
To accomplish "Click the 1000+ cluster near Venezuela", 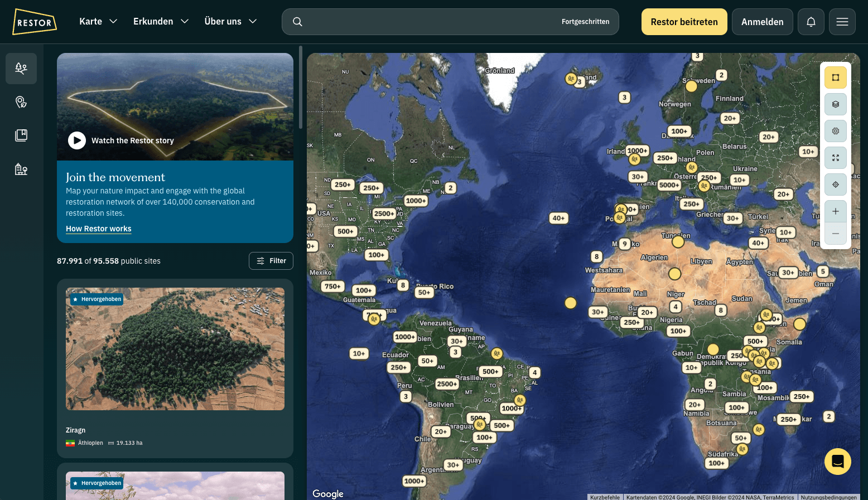I will pos(405,337).
